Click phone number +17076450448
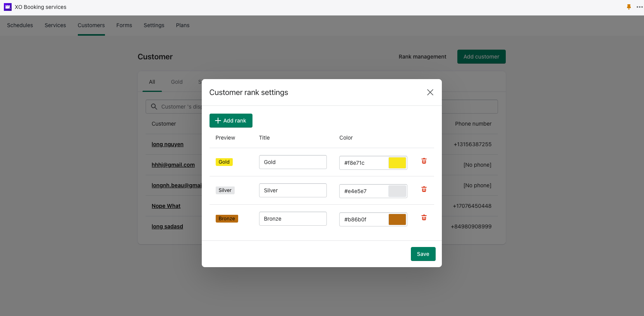This screenshot has height=316, width=644. (x=472, y=206)
